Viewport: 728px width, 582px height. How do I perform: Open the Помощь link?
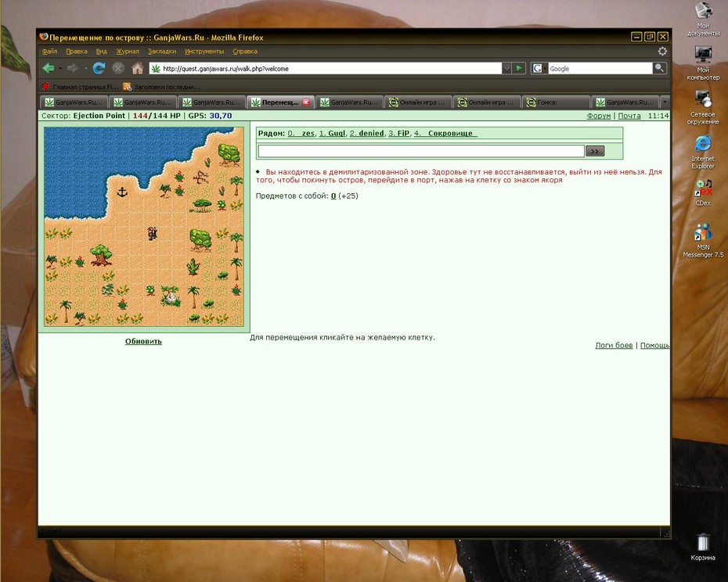654,345
